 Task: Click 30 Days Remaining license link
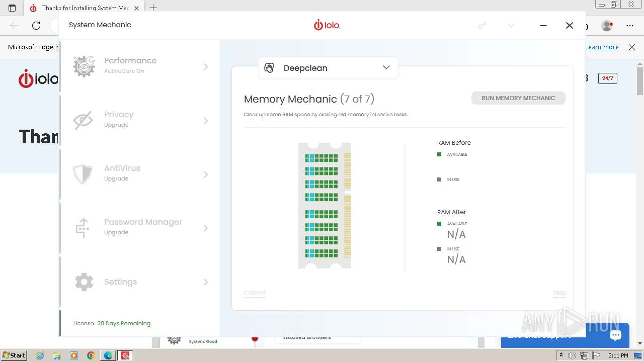[124, 323]
